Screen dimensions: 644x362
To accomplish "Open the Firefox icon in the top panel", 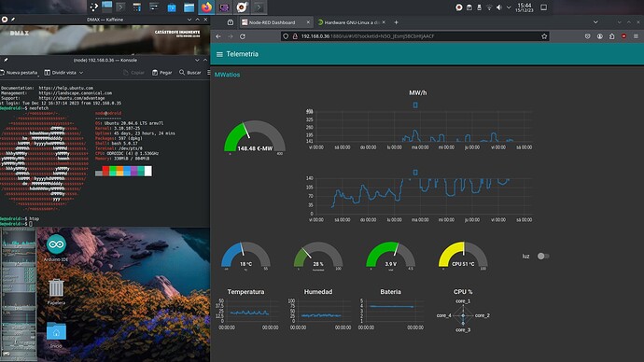I will click(207, 7).
